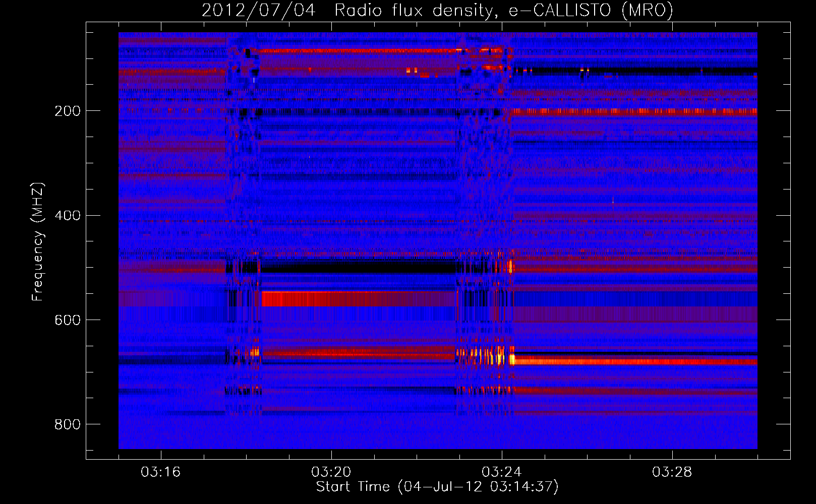Click the 800 frequency tick label
Image resolution: width=816 pixels, height=504 pixels.
point(68,425)
